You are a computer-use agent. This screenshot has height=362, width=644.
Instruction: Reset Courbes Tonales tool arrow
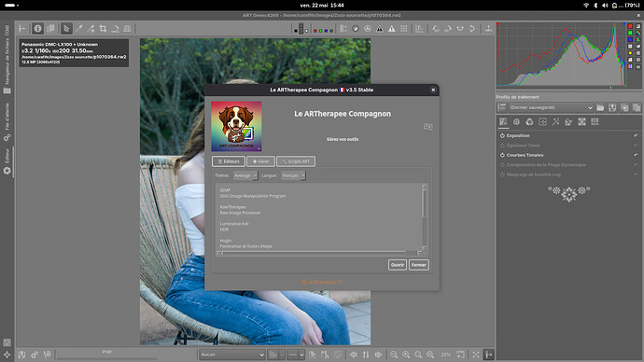pyautogui.click(x=636, y=155)
